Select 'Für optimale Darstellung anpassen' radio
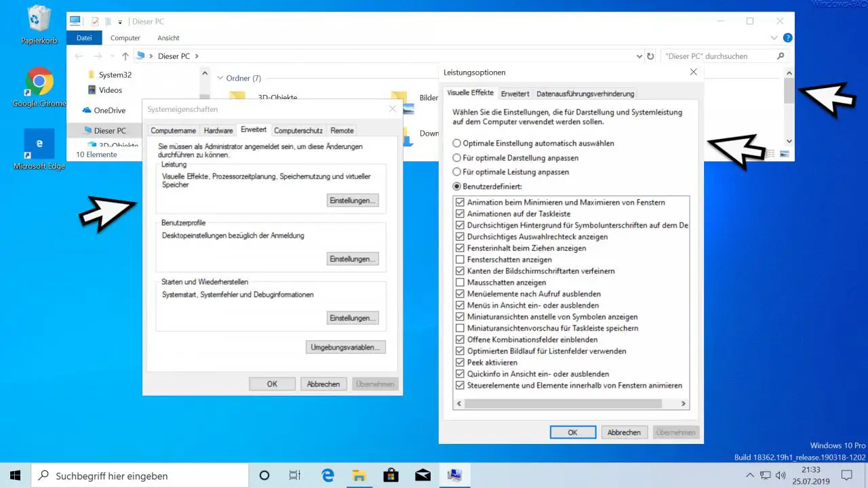The image size is (868, 488). point(457,158)
